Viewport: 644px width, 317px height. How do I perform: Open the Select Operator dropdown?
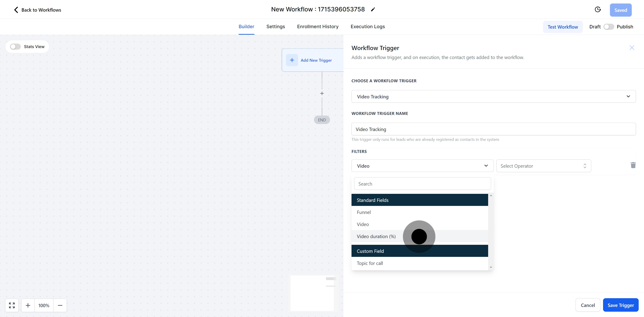coord(543,166)
